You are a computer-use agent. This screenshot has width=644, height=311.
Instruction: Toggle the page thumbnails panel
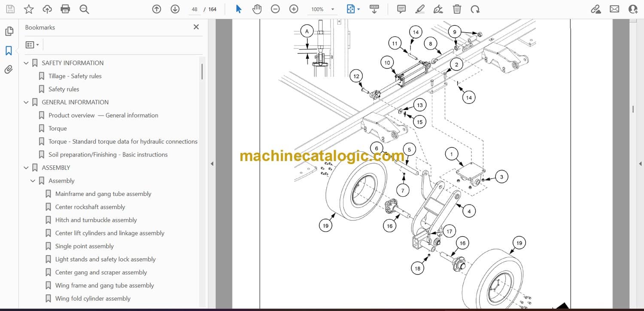coord(9,31)
